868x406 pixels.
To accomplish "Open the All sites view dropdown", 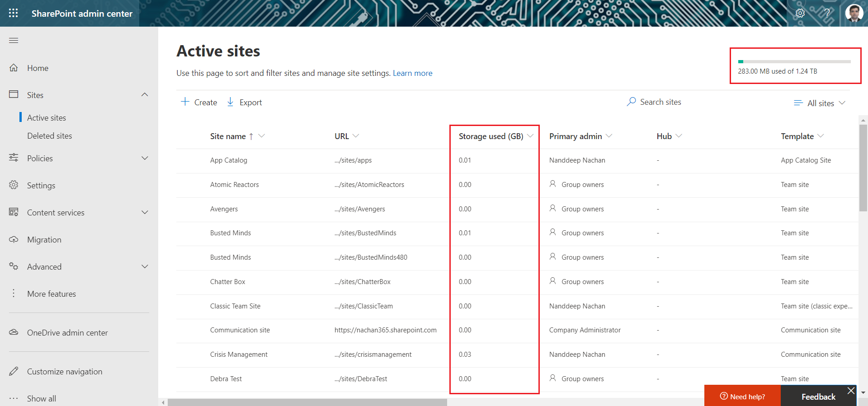I will (x=820, y=103).
